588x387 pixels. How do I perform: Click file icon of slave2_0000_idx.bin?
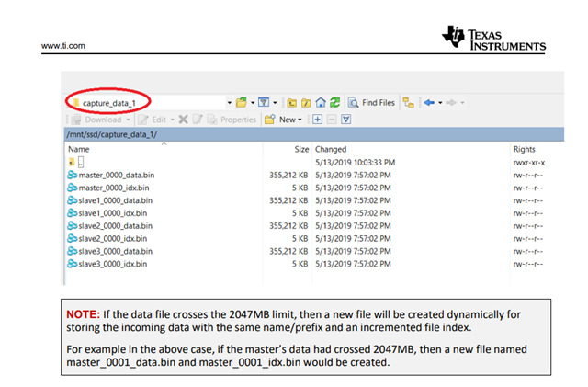(72, 239)
